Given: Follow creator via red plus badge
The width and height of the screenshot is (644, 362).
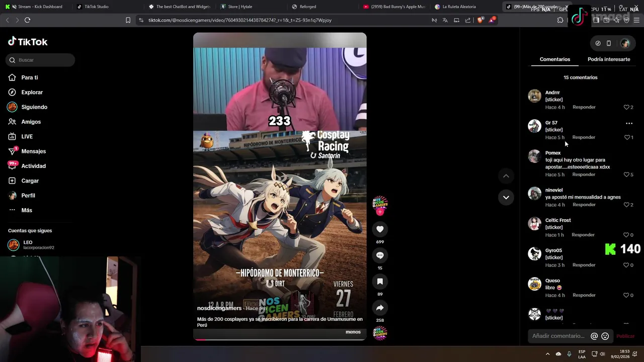Looking at the screenshot, I should pyautogui.click(x=380, y=212).
